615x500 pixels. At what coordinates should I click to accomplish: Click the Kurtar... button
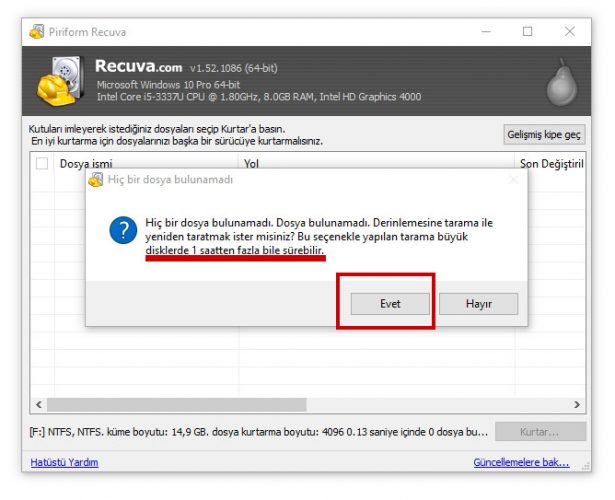click(540, 432)
